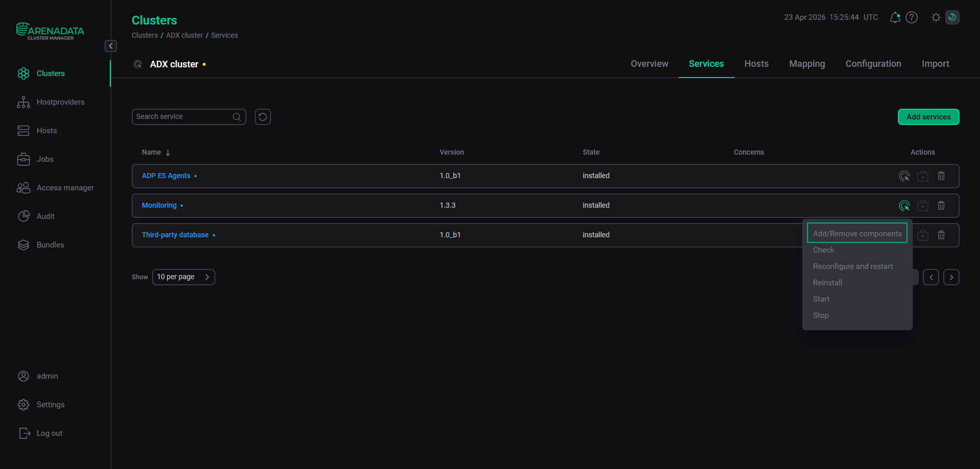The height and width of the screenshot is (469, 980).
Task: Switch to light theme
Action: pyautogui.click(x=936, y=17)
